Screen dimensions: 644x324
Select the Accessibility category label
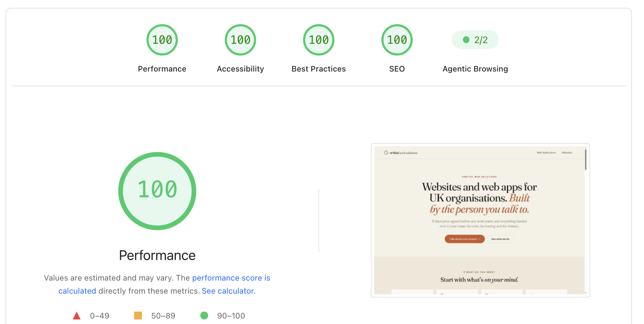[x=240, y=69]
